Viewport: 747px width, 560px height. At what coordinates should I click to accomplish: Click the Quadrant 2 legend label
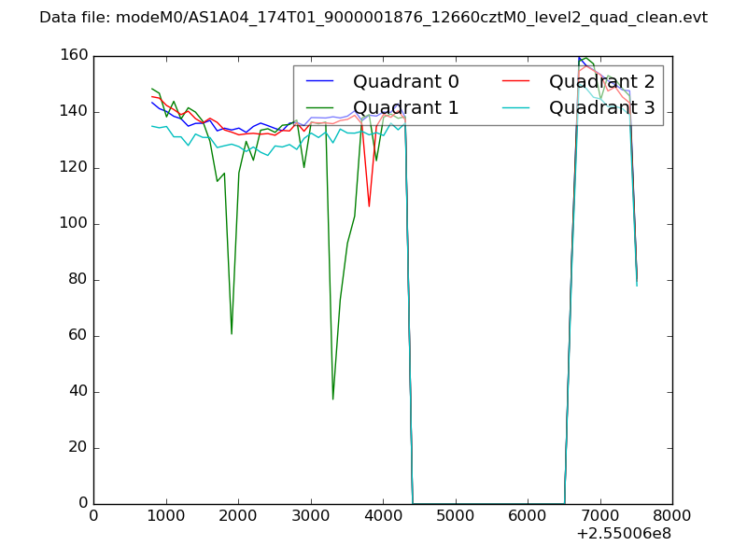point(601,81)
